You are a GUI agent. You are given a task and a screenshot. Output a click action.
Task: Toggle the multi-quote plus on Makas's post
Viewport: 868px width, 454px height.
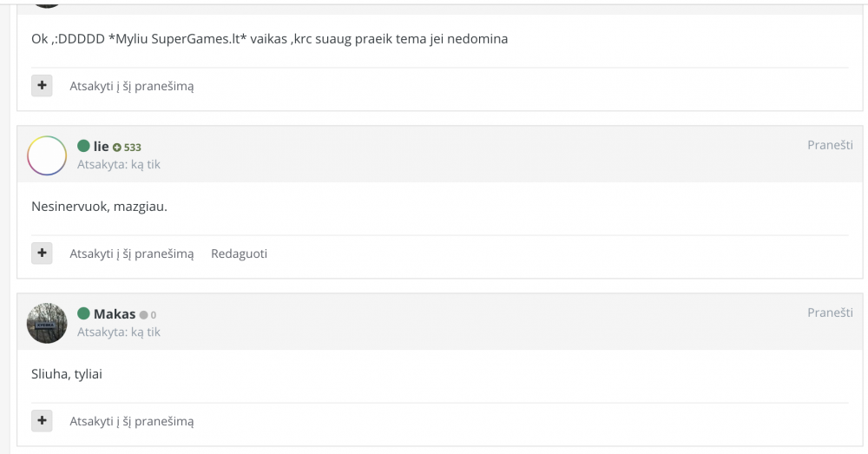click(42, 421)
